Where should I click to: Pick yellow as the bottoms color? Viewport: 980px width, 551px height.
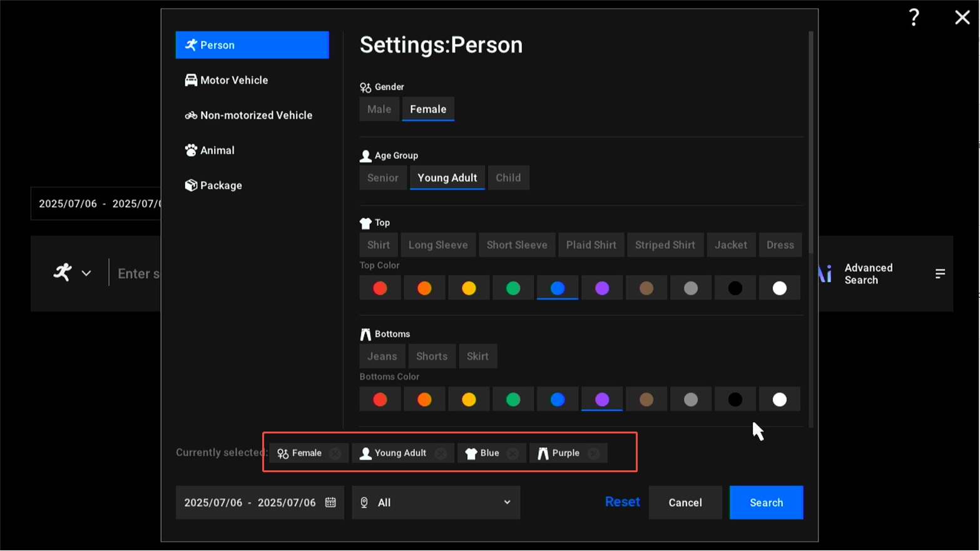(469, 400)
